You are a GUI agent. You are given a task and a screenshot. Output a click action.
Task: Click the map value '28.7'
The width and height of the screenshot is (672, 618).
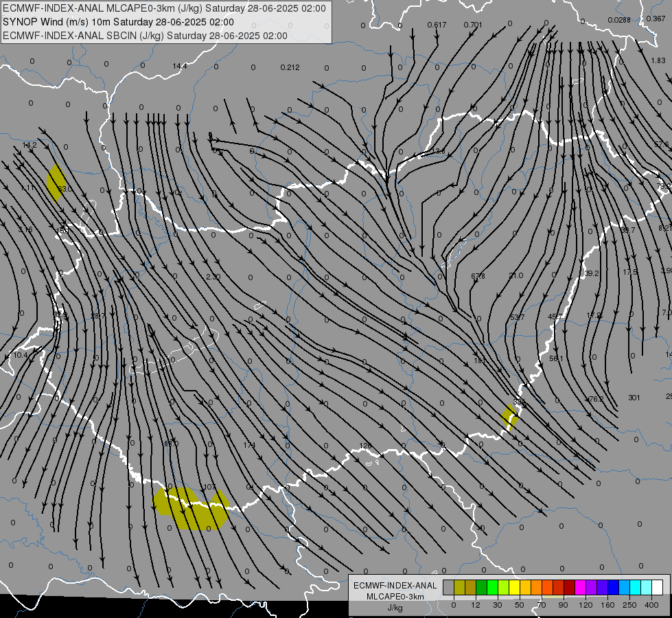point(97,316)
